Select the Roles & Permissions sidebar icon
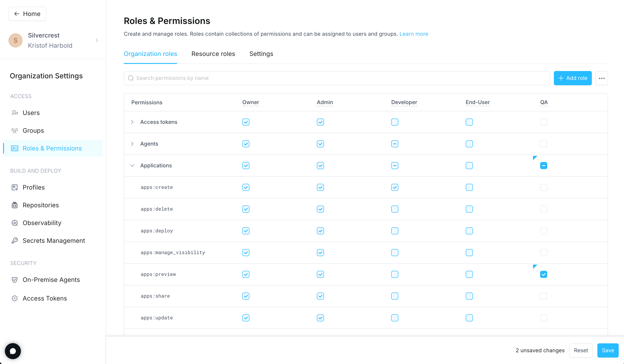Viewport: 624px width, 364px height. click(15, 148)
